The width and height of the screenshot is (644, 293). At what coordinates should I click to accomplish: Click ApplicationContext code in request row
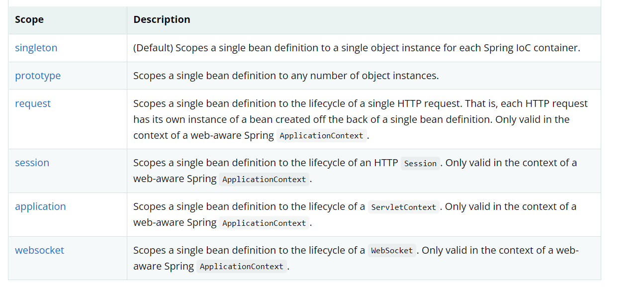pos(321,136)
